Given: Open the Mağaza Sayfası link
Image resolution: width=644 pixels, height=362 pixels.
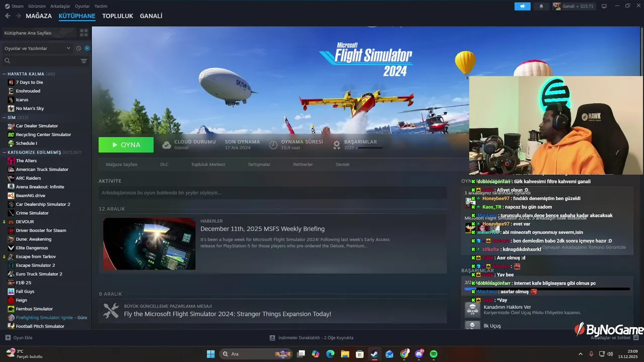Looking at the screenshot, I should click(x=122, y=164).
